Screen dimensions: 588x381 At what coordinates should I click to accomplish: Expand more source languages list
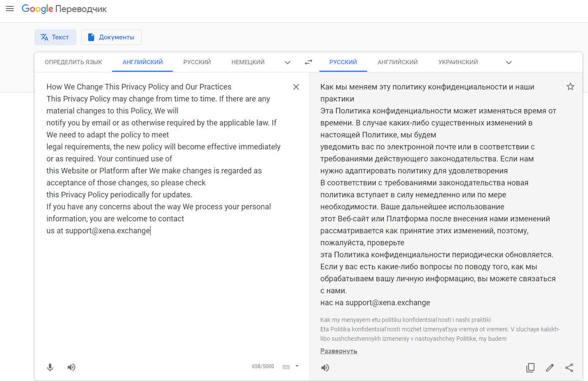[x=288, y=63]
